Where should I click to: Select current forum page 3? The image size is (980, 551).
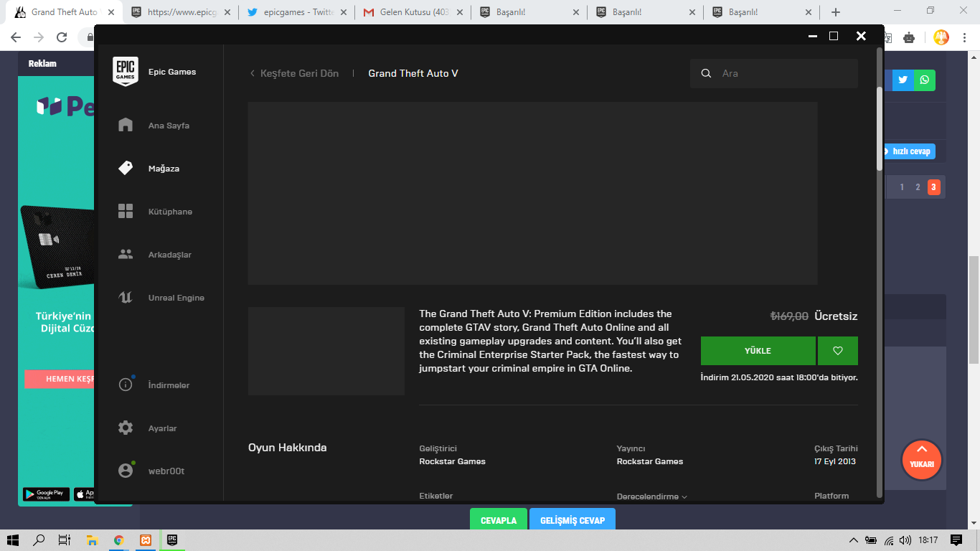(x=933, y=187)
